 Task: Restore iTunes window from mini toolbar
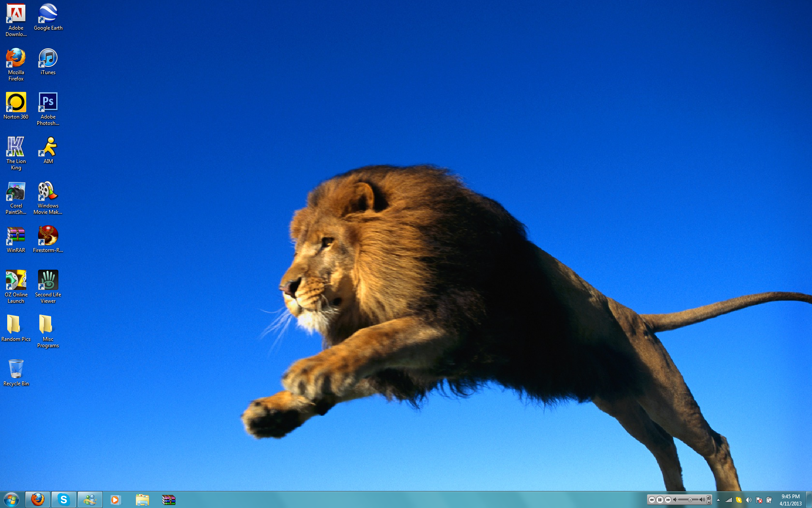[709, 497]
